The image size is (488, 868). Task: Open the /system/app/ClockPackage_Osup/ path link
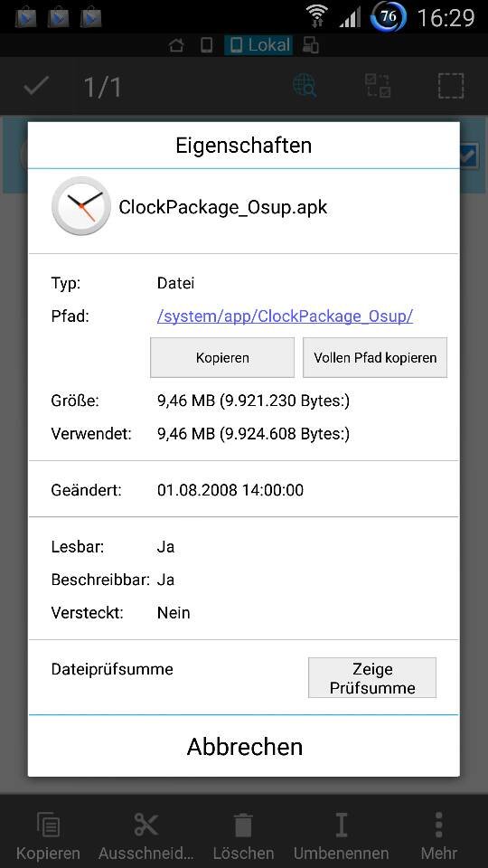285,316
